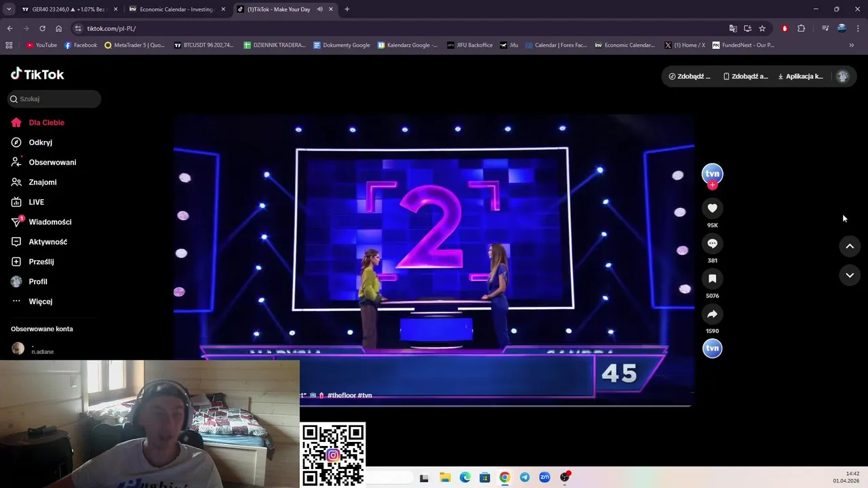Click browser home button
Image resolution: width=868 pixels, height=488 pixels.
tap(58, 28)
